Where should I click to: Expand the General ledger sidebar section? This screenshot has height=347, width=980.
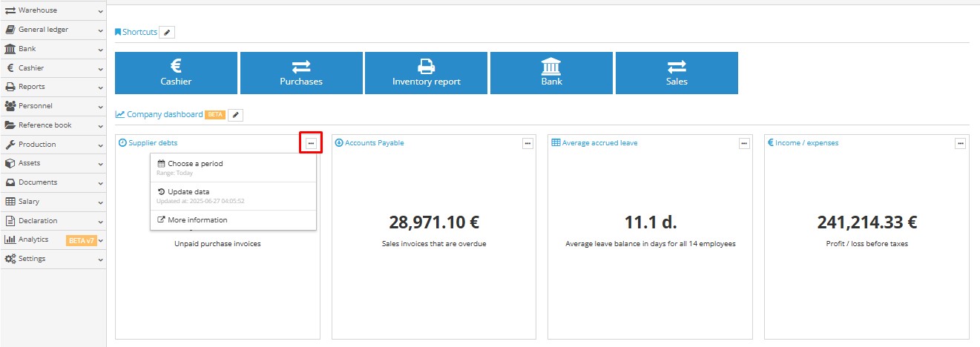[x=53, y=30]
